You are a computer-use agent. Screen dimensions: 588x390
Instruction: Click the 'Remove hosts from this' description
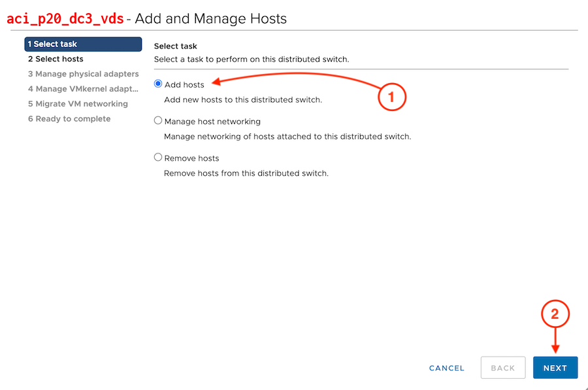246,174
